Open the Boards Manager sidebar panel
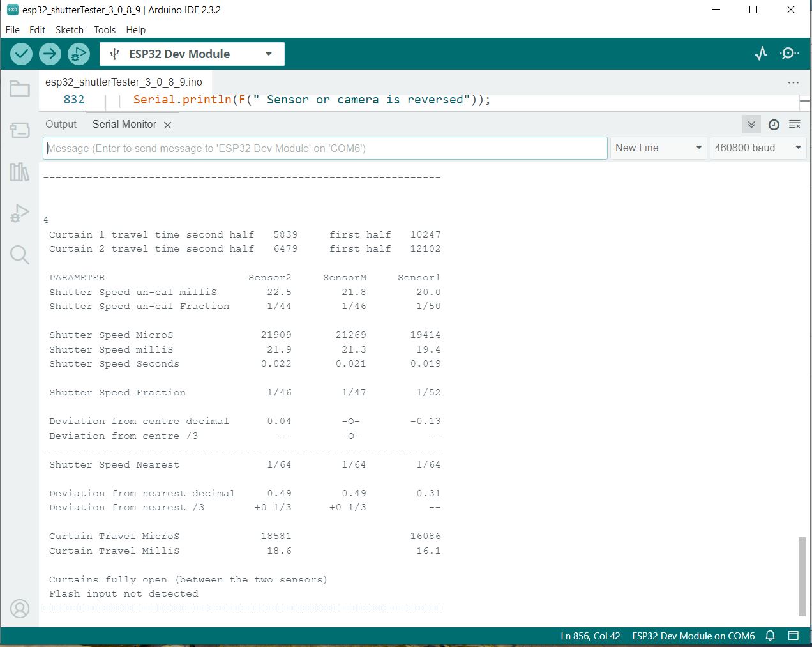The image size is (812, 647). [x=20, y=130]
